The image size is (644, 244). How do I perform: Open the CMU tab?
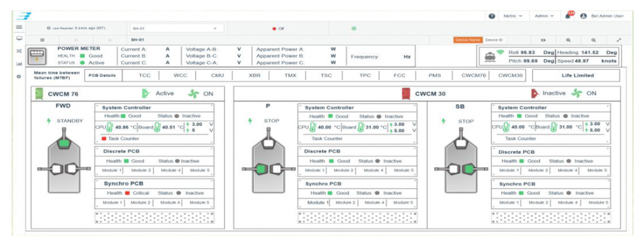point(217,75)
